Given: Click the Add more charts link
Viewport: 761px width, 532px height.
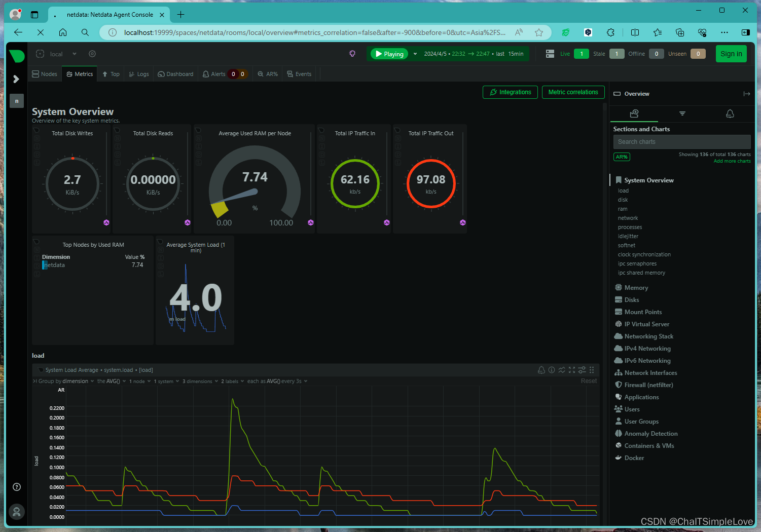Looking at the screenshot, I should [x=732, y=161].
